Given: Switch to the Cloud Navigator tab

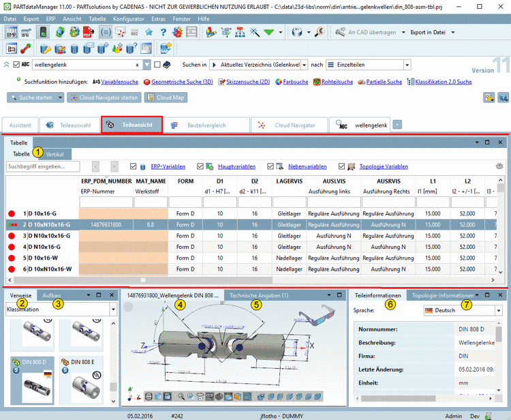Looking at the screenshot, I should [289, 125].
